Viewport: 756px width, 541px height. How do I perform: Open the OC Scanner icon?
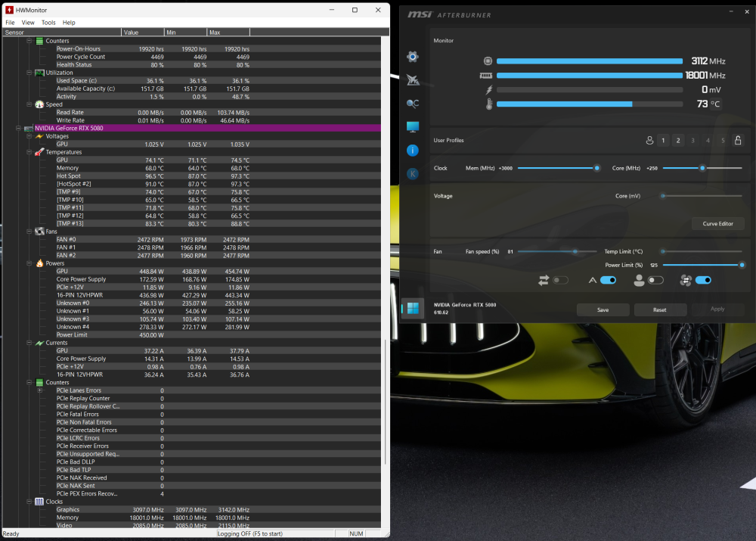tap(412, 103)
